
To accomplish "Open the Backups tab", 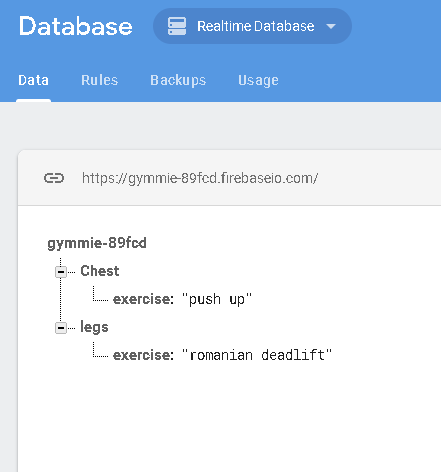I will pos(178,80).
